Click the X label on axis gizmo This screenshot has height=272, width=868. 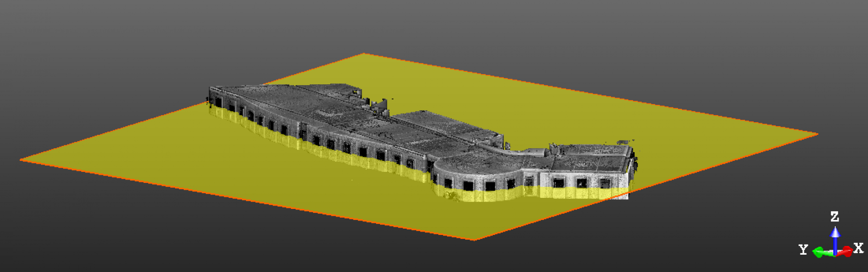pos(858,248)
